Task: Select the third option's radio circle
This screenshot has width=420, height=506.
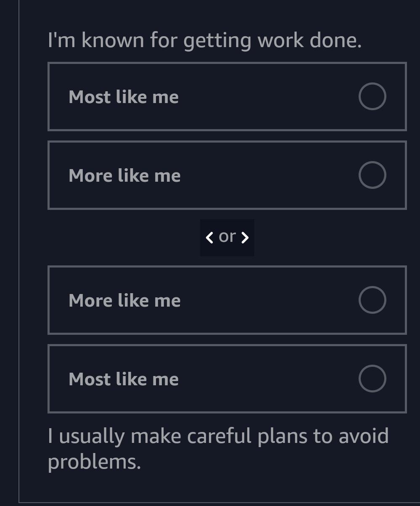Action: coord(372,299)
